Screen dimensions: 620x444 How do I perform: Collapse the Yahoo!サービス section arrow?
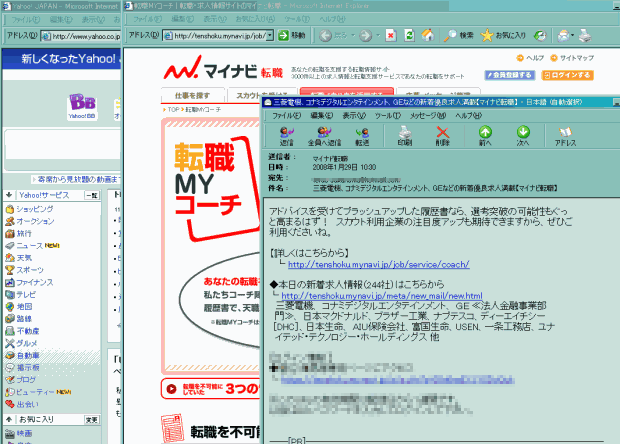coord(9,195)
